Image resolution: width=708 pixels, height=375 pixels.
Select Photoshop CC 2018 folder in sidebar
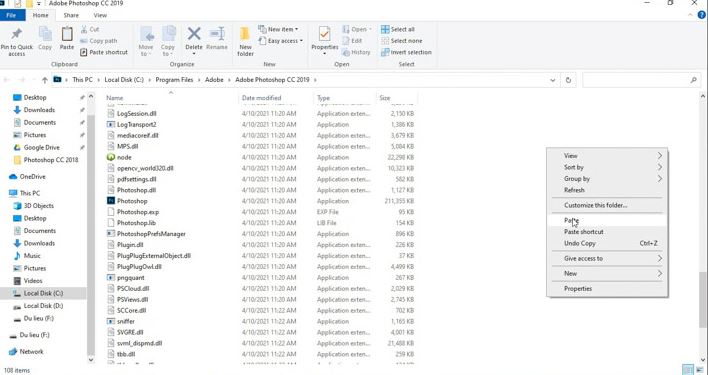51,160
